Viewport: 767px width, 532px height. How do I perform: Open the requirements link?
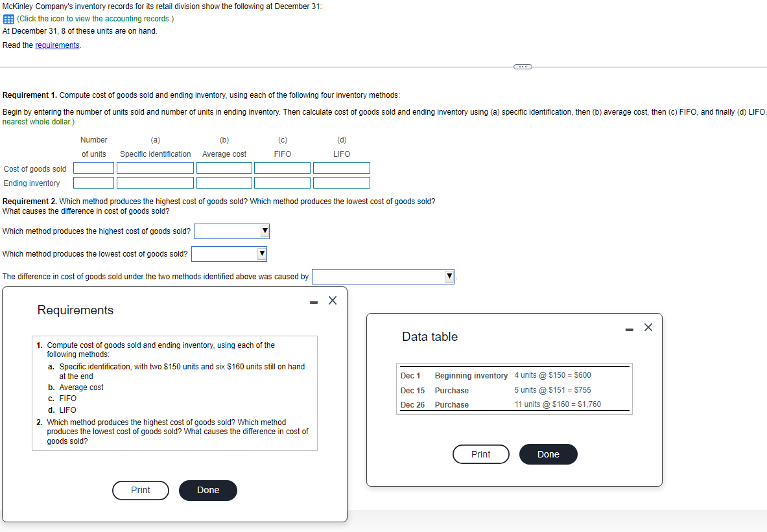pos(57,45)
